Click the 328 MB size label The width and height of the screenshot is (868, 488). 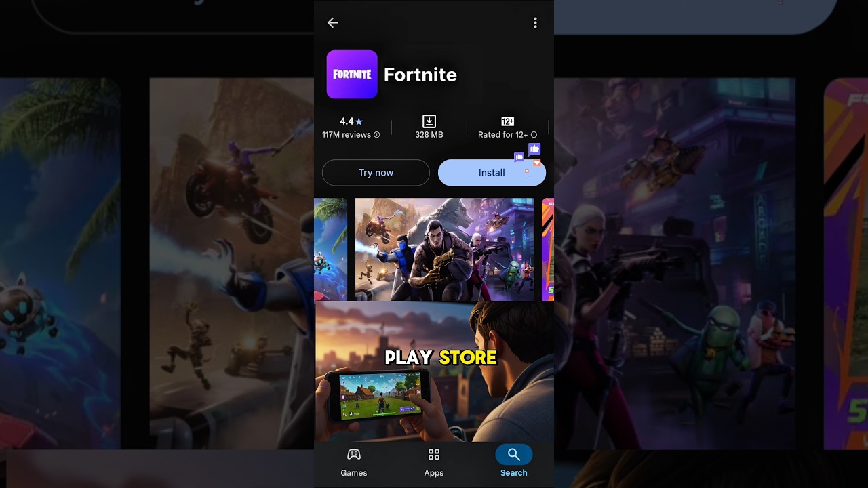click(x=429, y=135)
